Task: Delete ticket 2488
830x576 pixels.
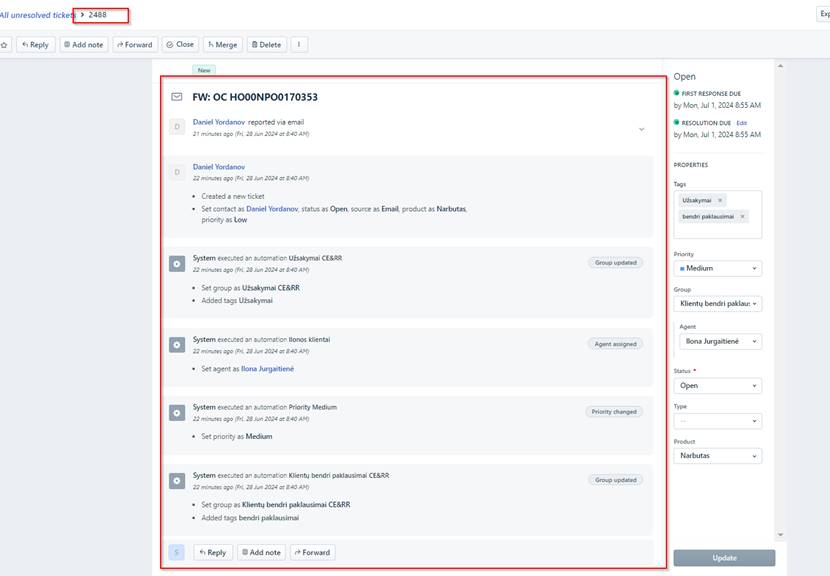Action: point(266,45)
